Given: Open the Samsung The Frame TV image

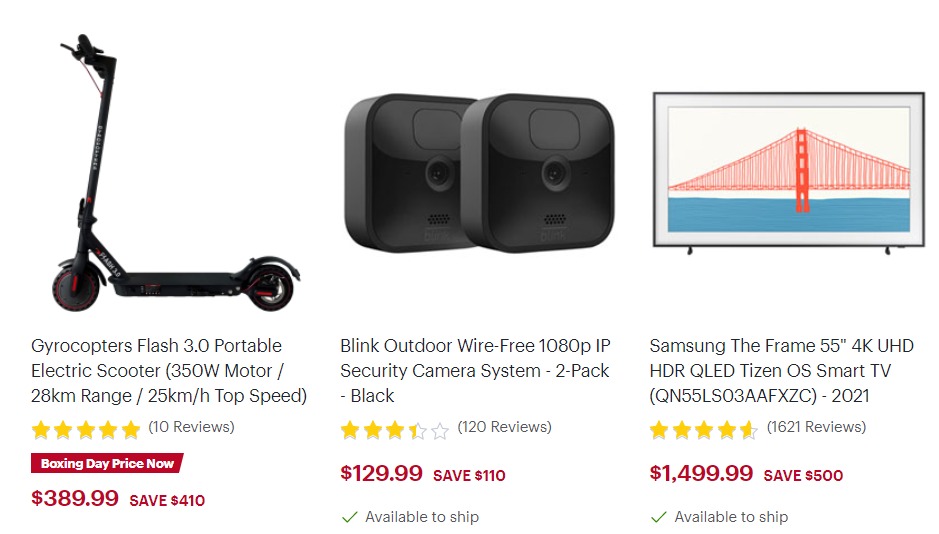Looking at the screenshot, I should coord(789,173).
